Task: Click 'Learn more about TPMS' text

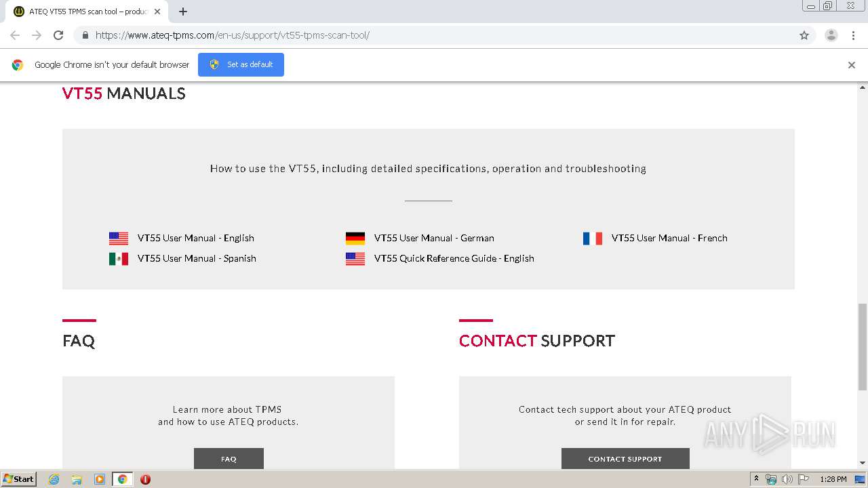Action: [227, 409]
